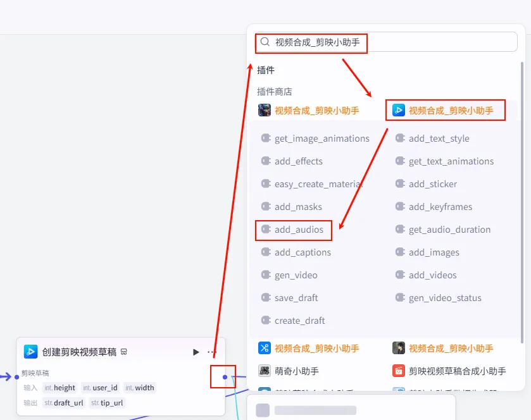Select the add_masks tool
The image size is (531, 420).
(x=292, y=206)
